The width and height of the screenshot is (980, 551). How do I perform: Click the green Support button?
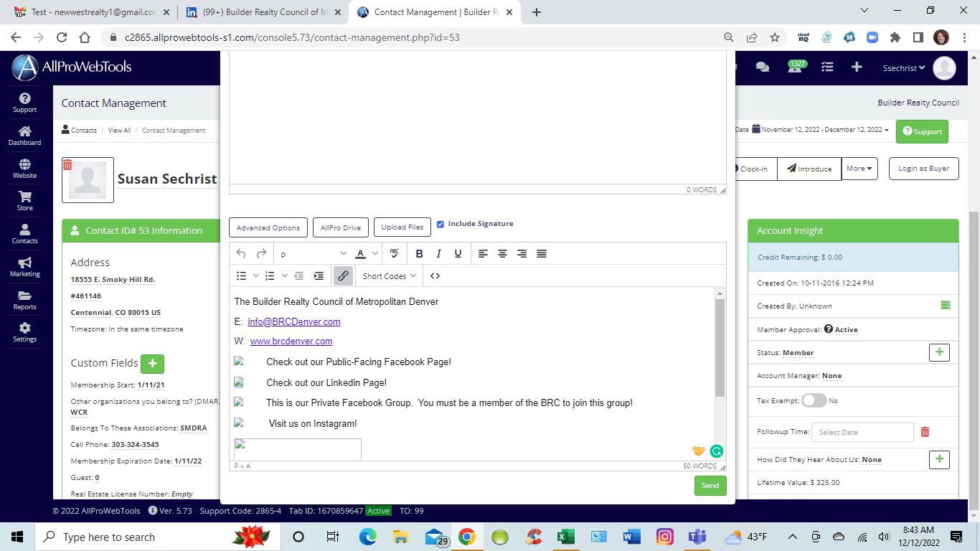tap(922, 131)
